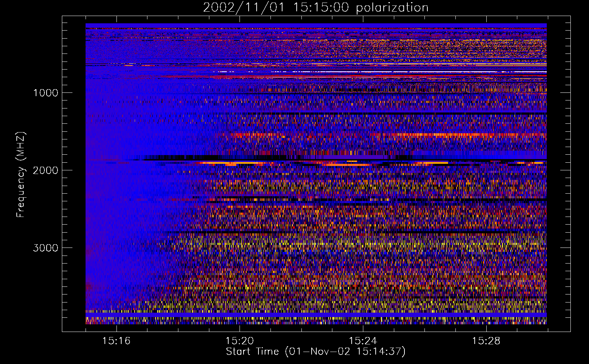Select the 3000 frequency axis label
The height and width of the screenshot is (364, 589).
tap(46, 248)
